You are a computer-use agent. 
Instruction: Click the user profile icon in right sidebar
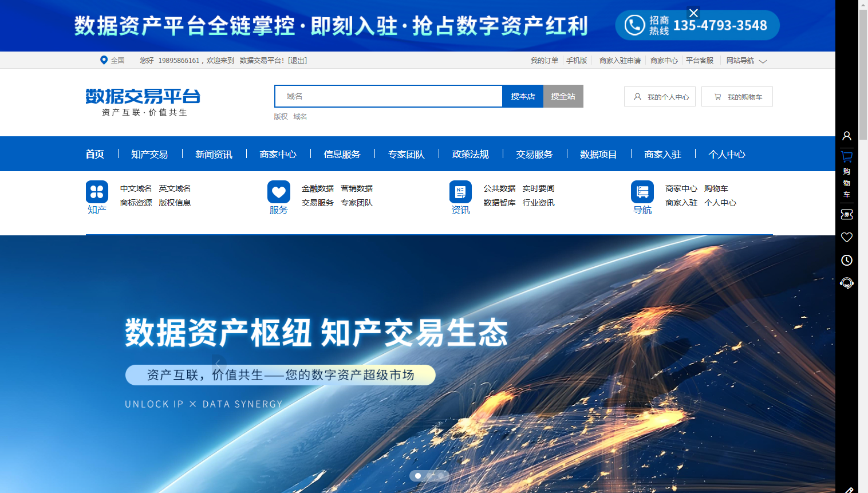click(847, 136)
